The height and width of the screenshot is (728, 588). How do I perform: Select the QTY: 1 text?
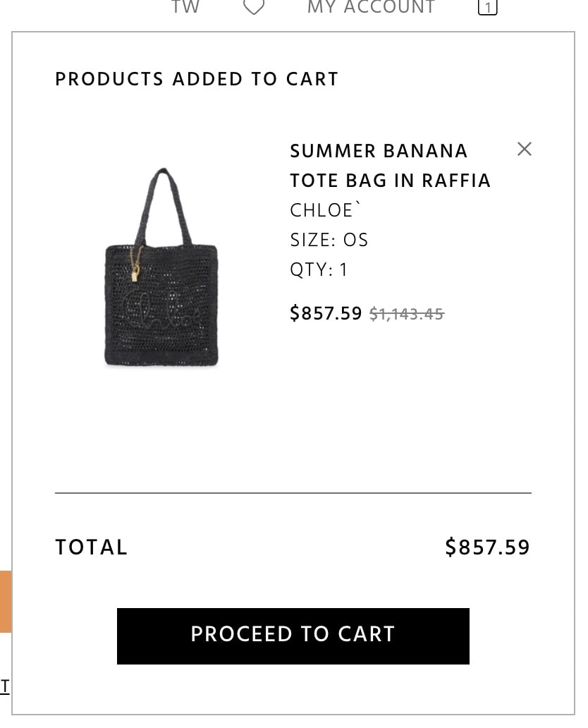pos(319,269)
